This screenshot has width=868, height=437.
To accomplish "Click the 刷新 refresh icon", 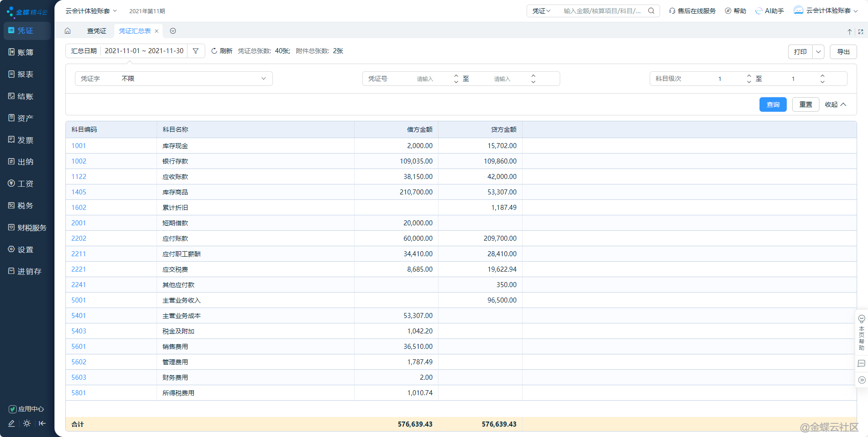I will [213, 51].
